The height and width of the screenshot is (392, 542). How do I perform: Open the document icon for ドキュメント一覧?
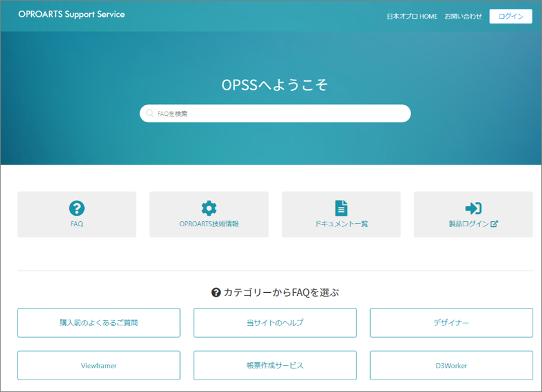pyautogui.click(x=341, y=208)
